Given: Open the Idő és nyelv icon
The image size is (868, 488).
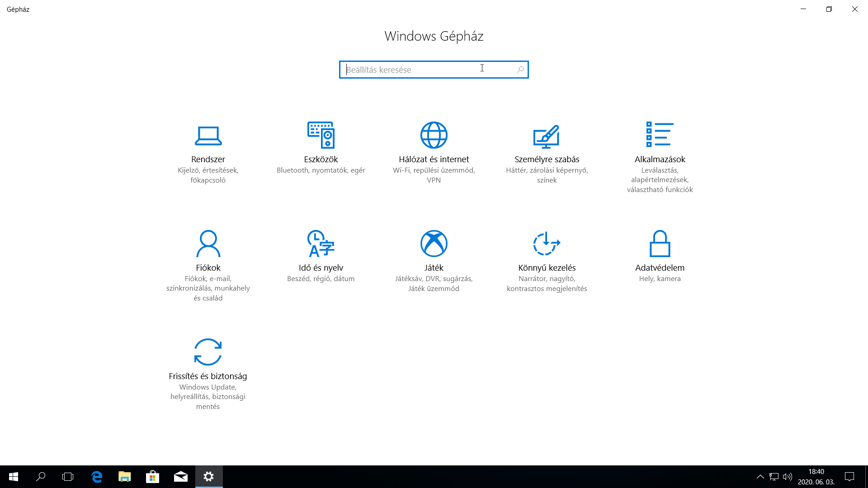Looking at the screenshot, I should 321,244.
